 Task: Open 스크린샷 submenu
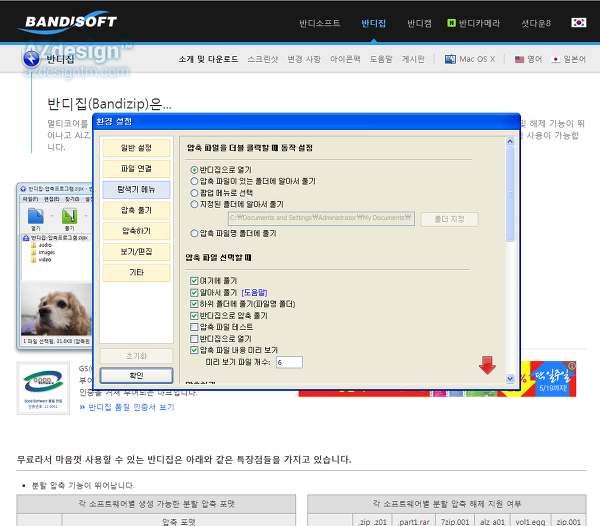pyautogui.click(x=263, y=59)
